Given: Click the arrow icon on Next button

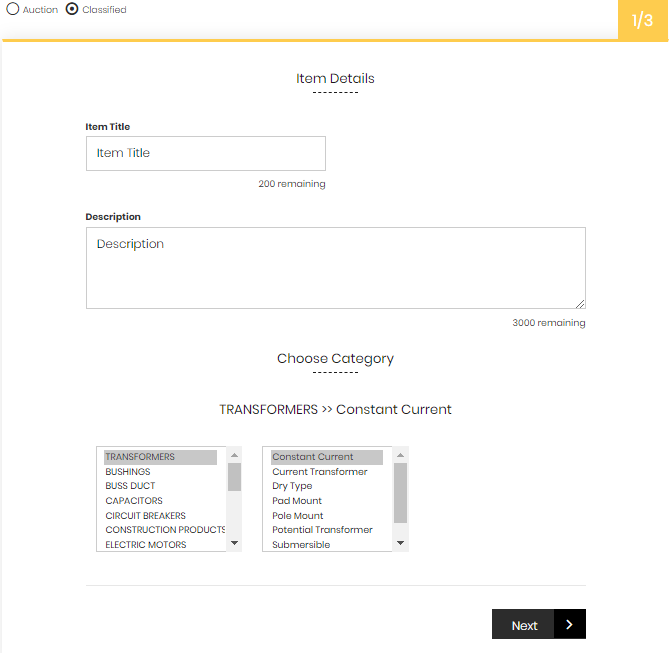Looking at the screenshot, I should (569, 624).
